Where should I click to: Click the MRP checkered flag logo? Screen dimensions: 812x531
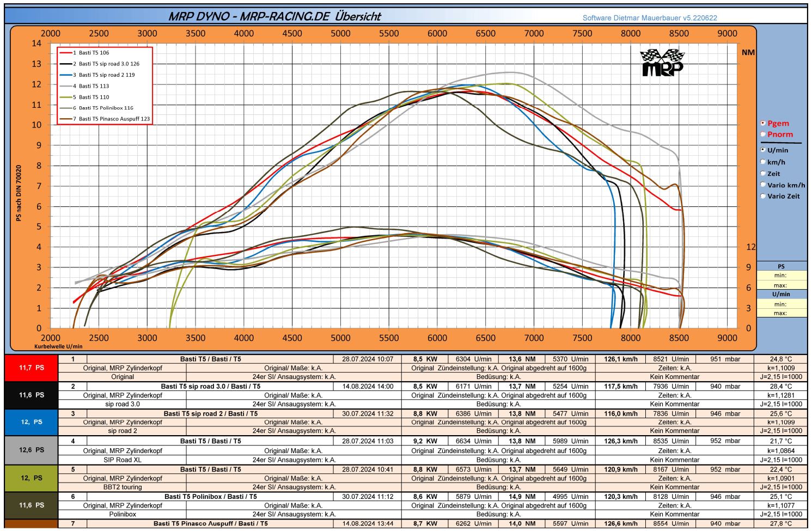(662, 62)
